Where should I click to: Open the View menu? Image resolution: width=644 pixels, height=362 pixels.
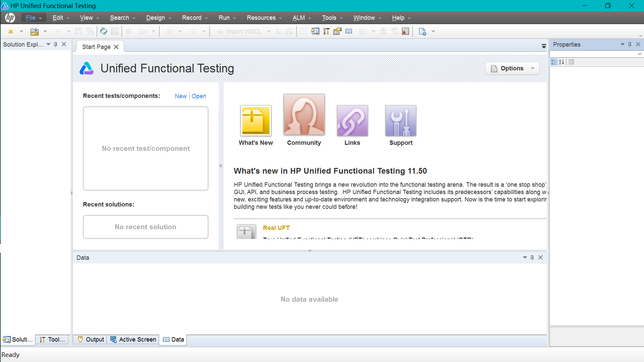(x=89, y=18)
